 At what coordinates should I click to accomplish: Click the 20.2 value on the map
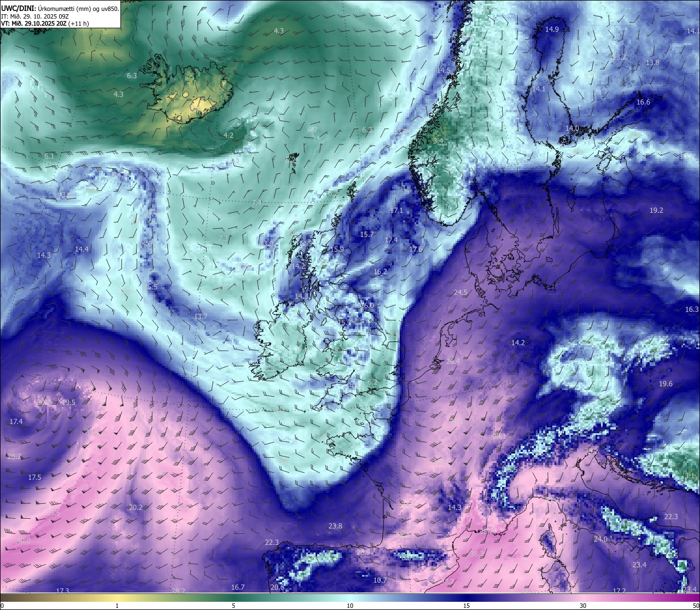[136, 508]
